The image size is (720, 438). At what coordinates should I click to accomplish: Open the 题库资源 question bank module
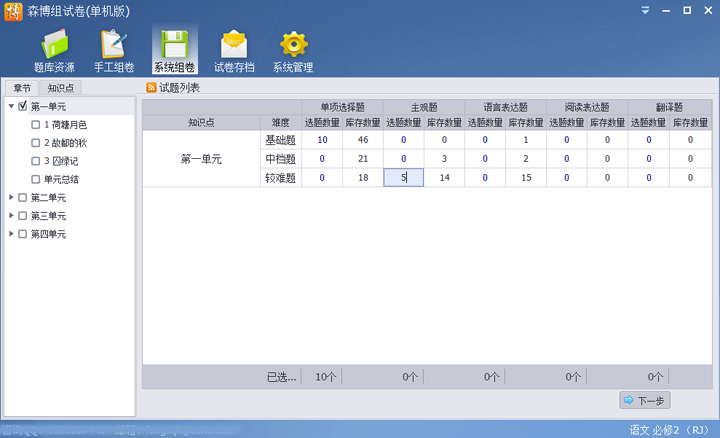click(54, 51)
